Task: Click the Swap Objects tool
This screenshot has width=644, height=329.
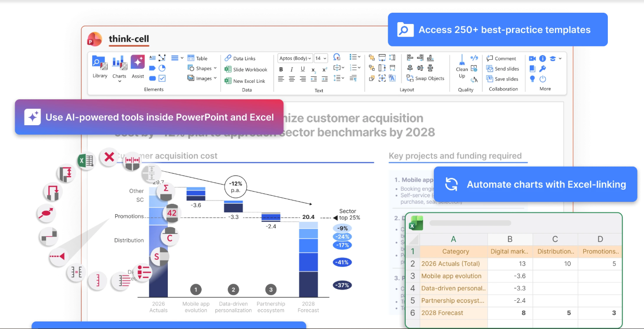Action: point(425,79)
